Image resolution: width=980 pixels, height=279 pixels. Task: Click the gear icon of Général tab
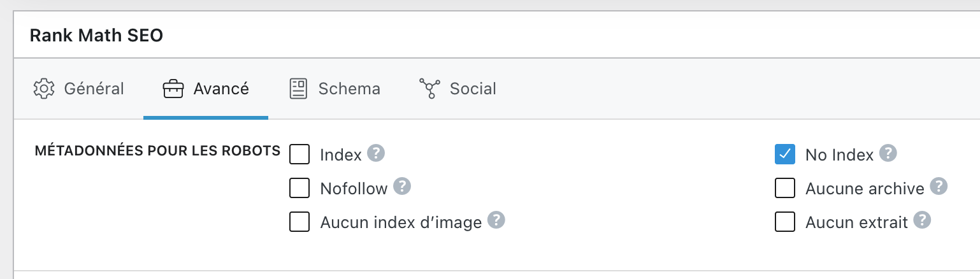coord(43,89)
